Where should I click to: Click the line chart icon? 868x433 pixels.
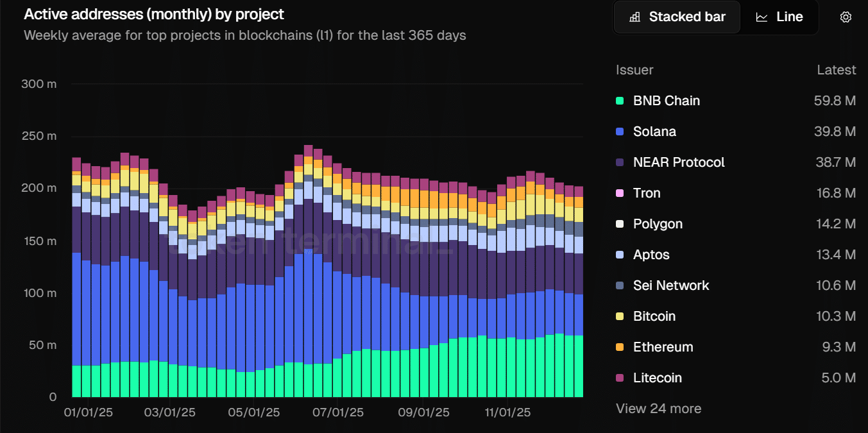(762, 17)
